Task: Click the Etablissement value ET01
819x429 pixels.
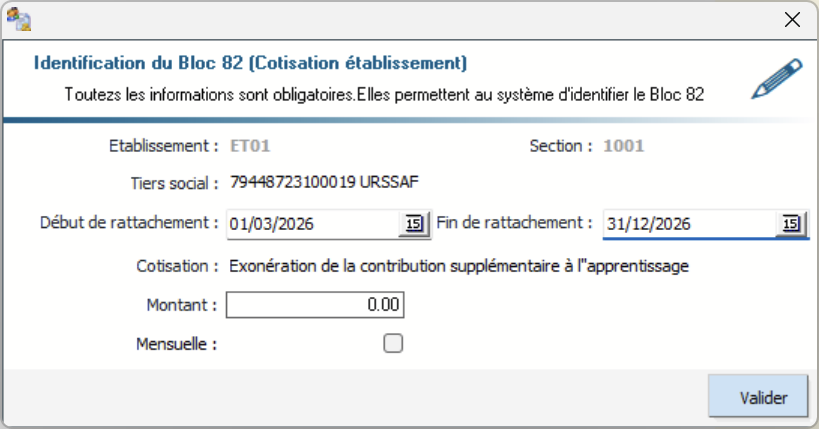Action: point(251,146)
